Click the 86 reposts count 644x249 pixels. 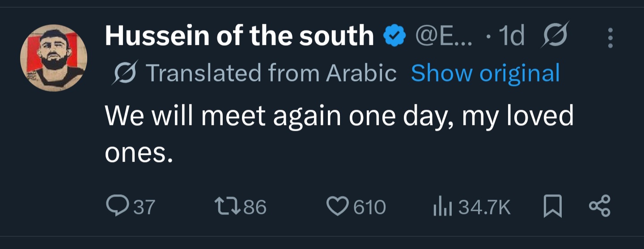coord(255,207)
